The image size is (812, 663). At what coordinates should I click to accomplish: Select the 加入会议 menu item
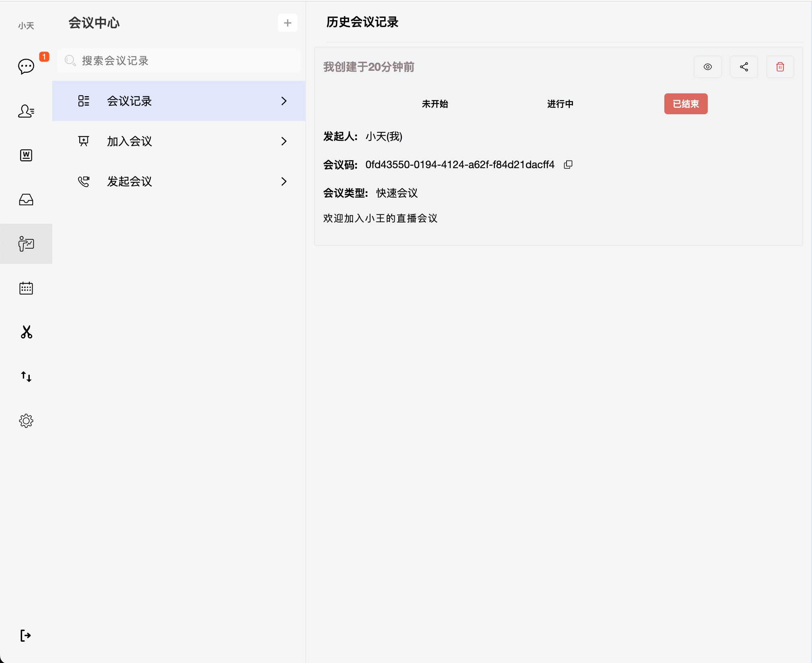(x=179, y=141)
